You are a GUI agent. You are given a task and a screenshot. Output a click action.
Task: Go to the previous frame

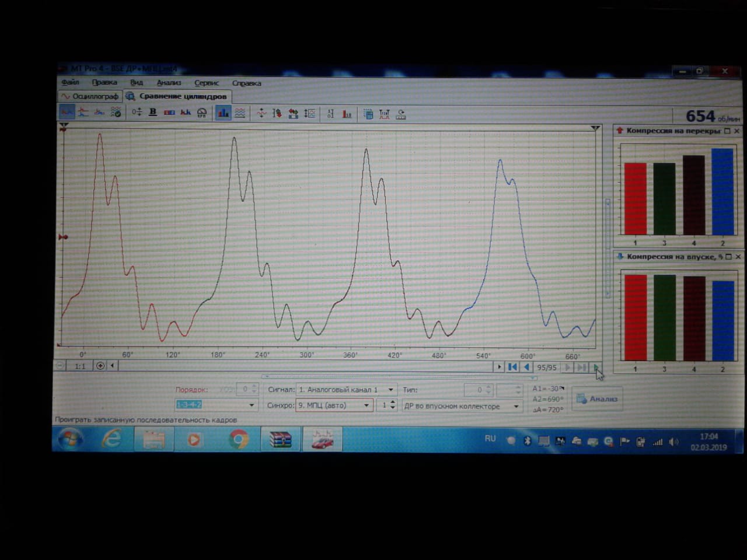click(x=526, y=367)
